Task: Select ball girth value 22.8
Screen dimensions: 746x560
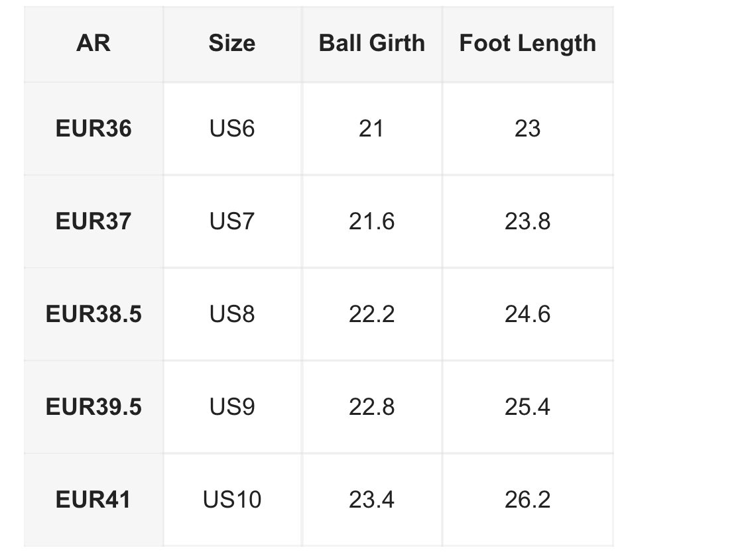Action: point(371,407)
